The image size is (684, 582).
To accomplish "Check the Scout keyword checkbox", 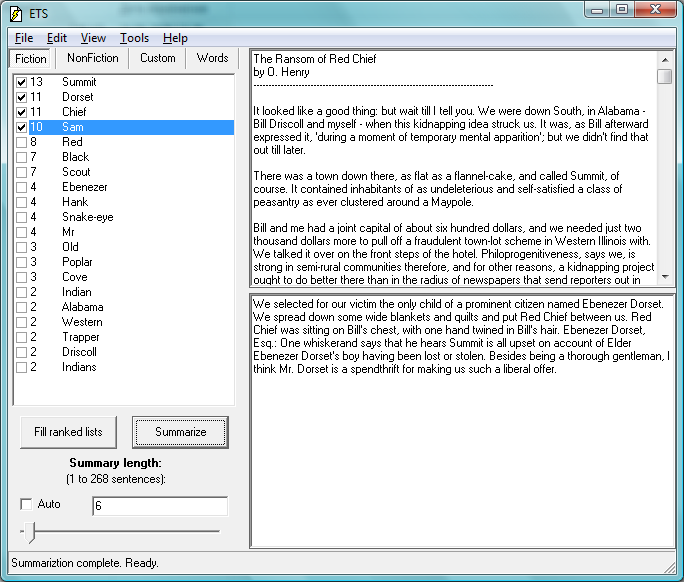I will [21, 172].
